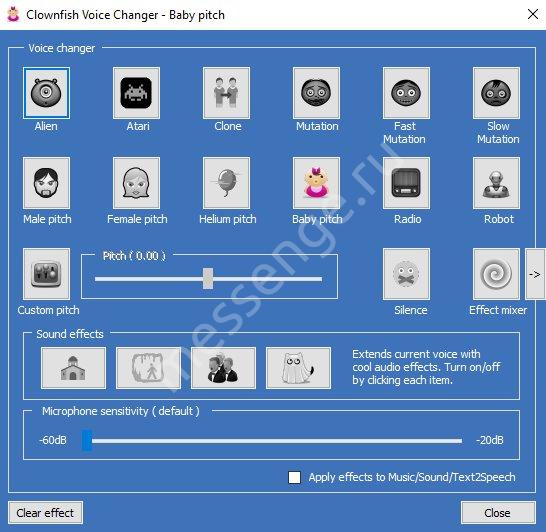Image resolution: width=546 pixels, height=532 pixels.
Task: Enable the Silence effect
Action: click(406, 274)
